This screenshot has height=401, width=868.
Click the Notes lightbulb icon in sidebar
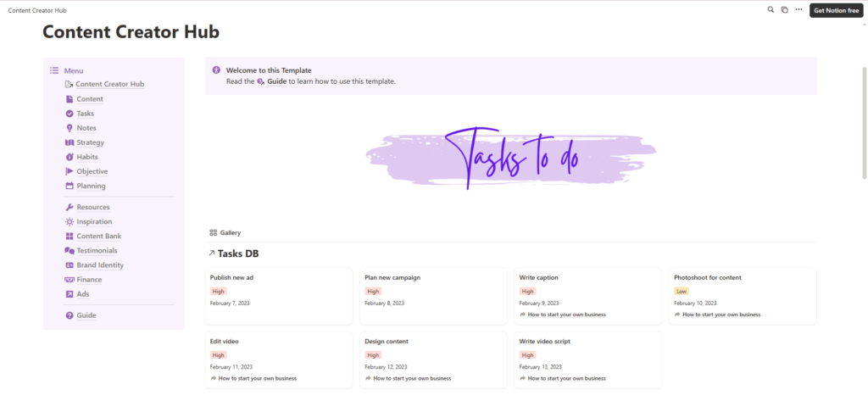[x=70, y=128]
